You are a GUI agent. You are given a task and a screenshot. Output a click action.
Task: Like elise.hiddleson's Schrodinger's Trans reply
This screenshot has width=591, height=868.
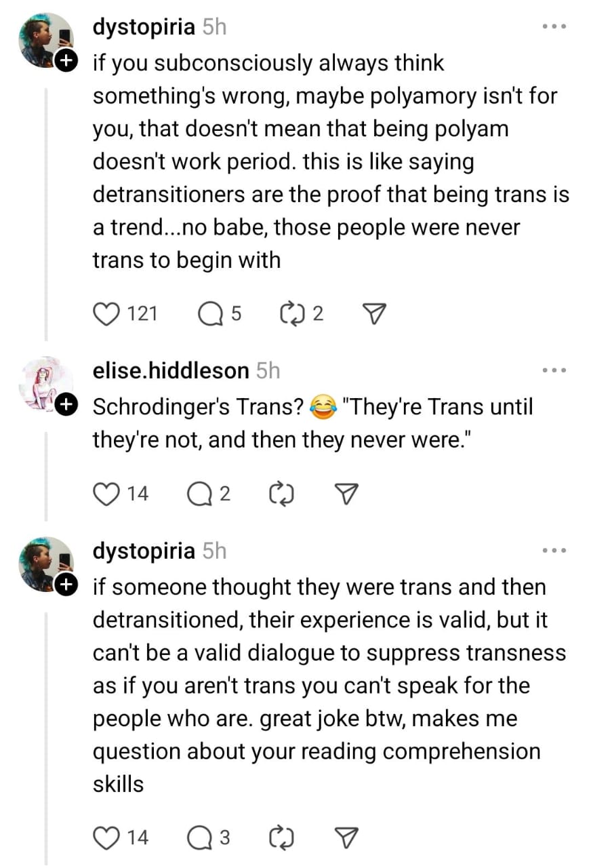[x=105, y=494]
